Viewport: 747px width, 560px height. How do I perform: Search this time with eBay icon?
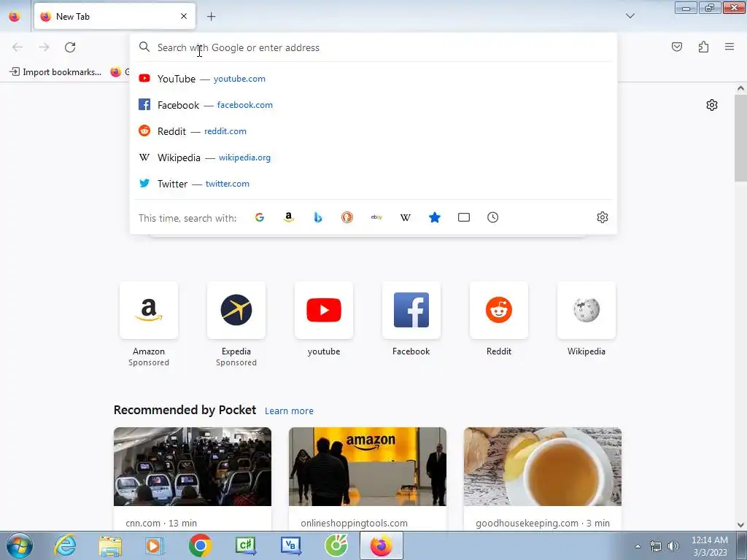376,217
